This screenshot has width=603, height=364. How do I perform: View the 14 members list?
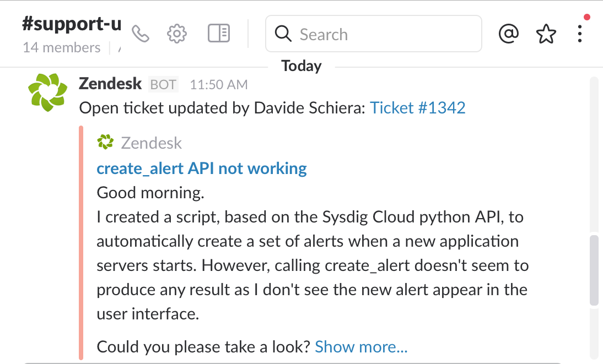[62, 48]
